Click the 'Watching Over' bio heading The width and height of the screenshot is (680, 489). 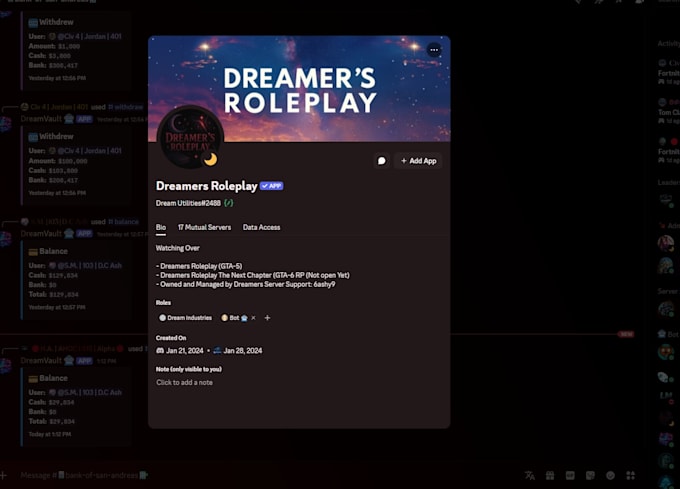pyautogui.click(x=178, y=248)
